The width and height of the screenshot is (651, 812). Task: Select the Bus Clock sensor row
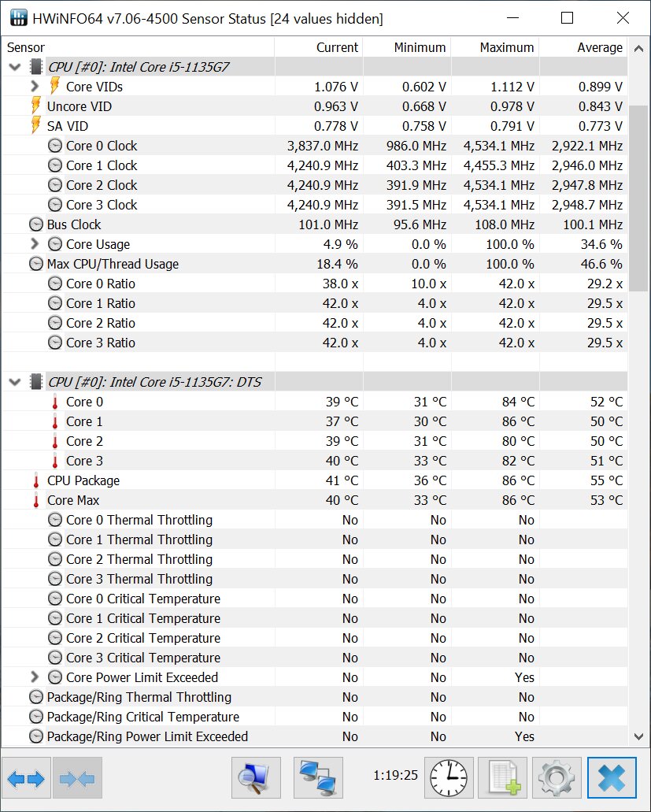pyautogui.click(x=74, y=224)
